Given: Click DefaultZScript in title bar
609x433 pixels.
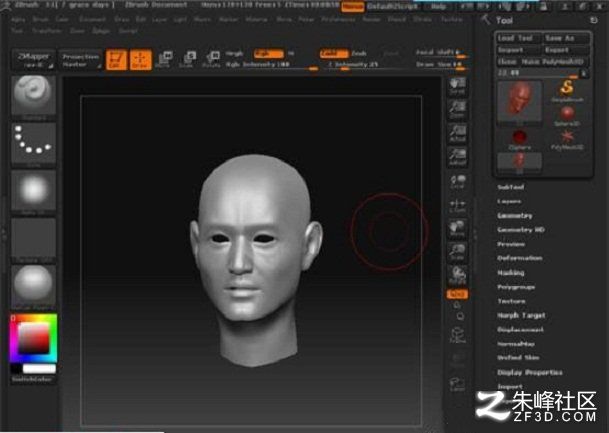Looking at the screenshot, I should click(392, 6).
